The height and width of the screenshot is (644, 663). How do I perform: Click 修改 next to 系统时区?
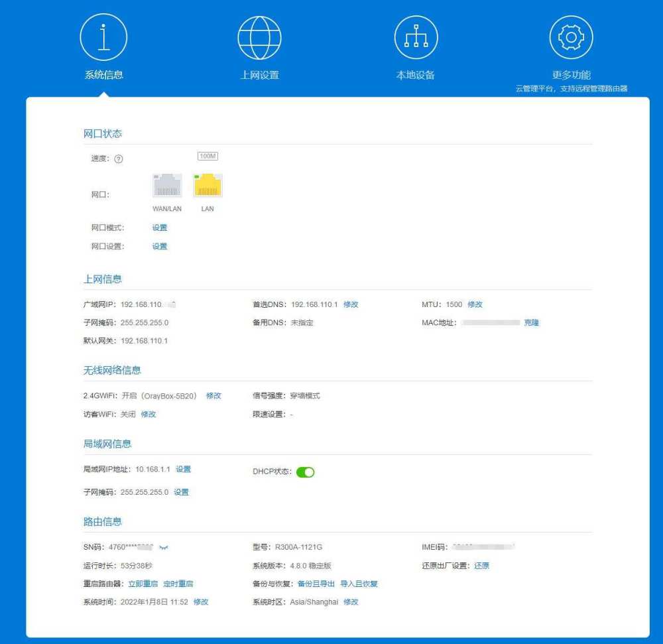coord(351,602)
